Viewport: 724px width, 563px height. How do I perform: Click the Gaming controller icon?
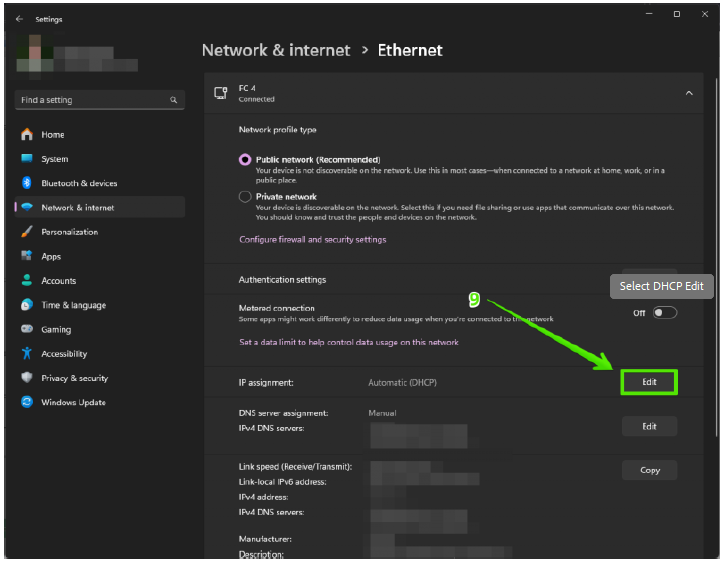27,329
